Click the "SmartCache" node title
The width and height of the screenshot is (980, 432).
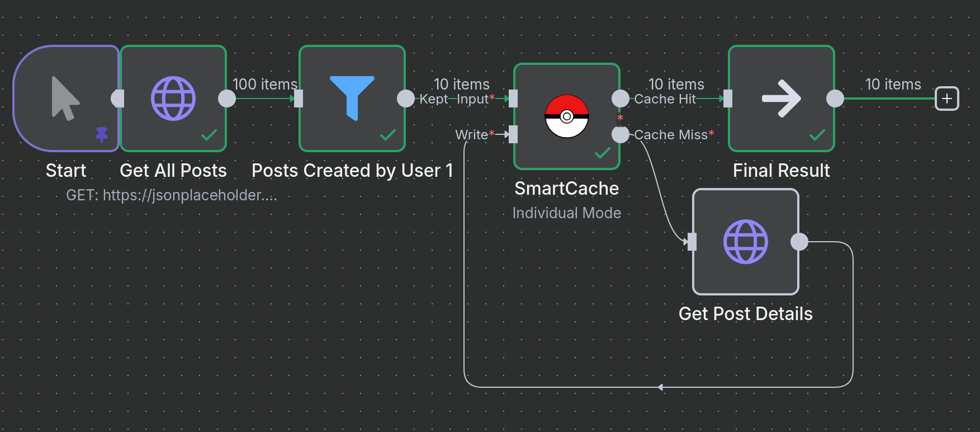click(x=567, y=189)
